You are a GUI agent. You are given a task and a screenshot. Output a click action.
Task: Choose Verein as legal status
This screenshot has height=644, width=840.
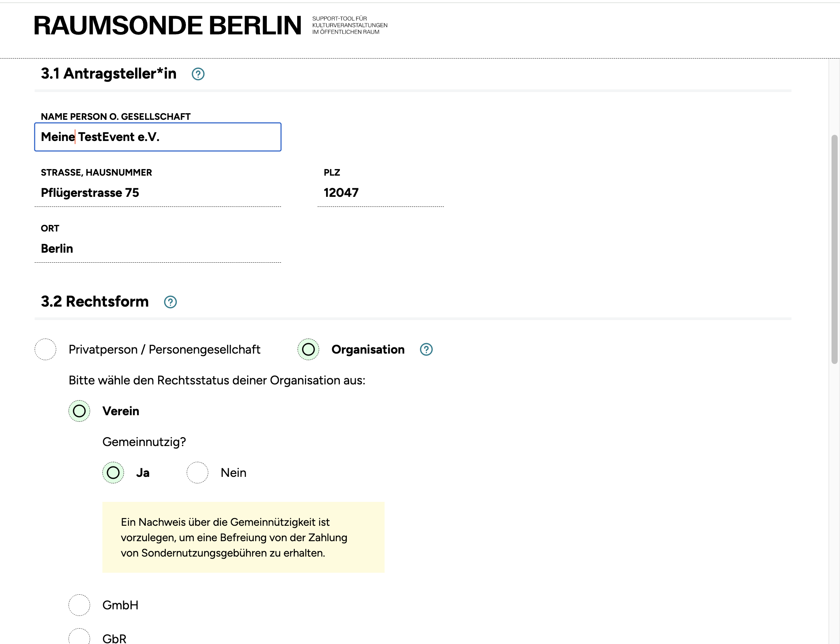(x=79, y=411)
